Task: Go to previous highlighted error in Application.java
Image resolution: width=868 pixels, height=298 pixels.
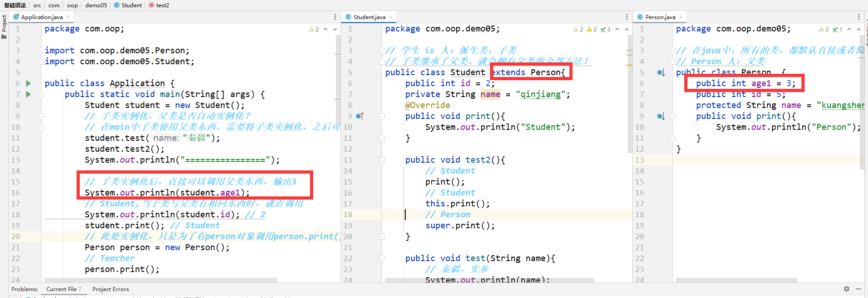Action: pos(325,29)
